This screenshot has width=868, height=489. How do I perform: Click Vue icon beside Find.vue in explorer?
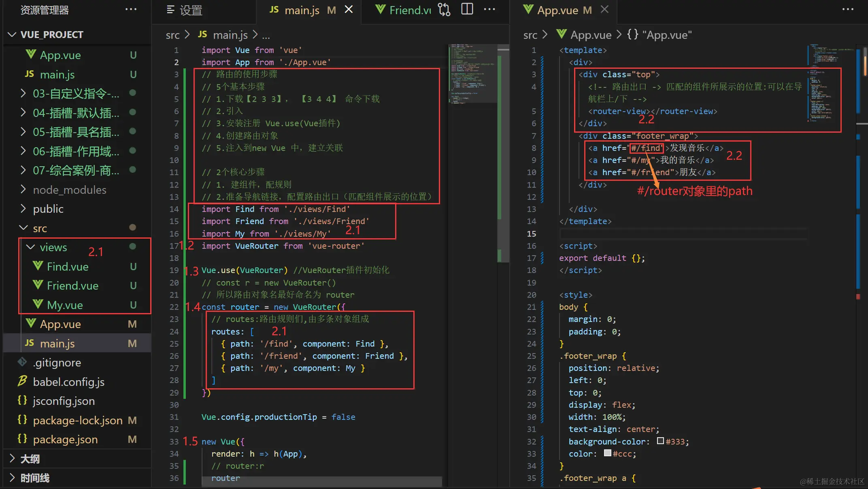point(38,266)
